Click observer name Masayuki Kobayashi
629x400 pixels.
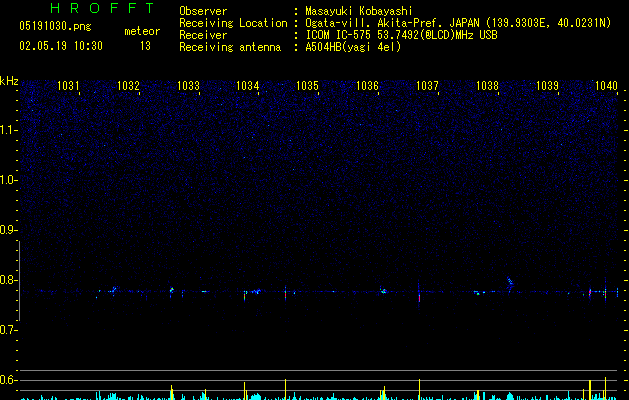[359, 11]
